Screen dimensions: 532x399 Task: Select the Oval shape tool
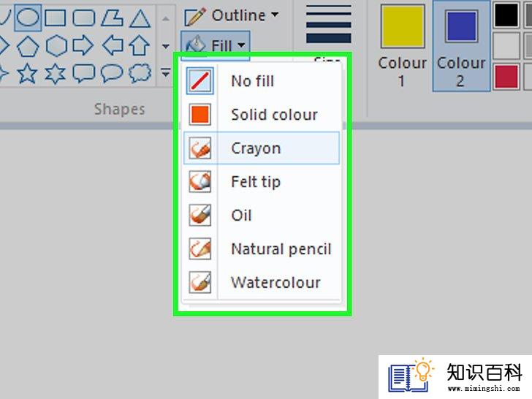pyautogui.click(x=28, y=17)
